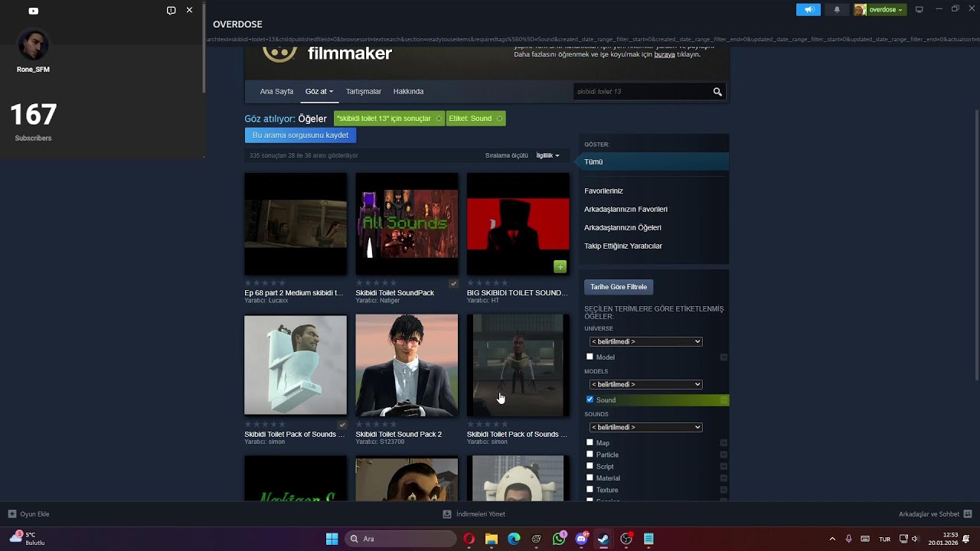
Task: Open Notepad from taskbar
Action: (x=649, y=539)
